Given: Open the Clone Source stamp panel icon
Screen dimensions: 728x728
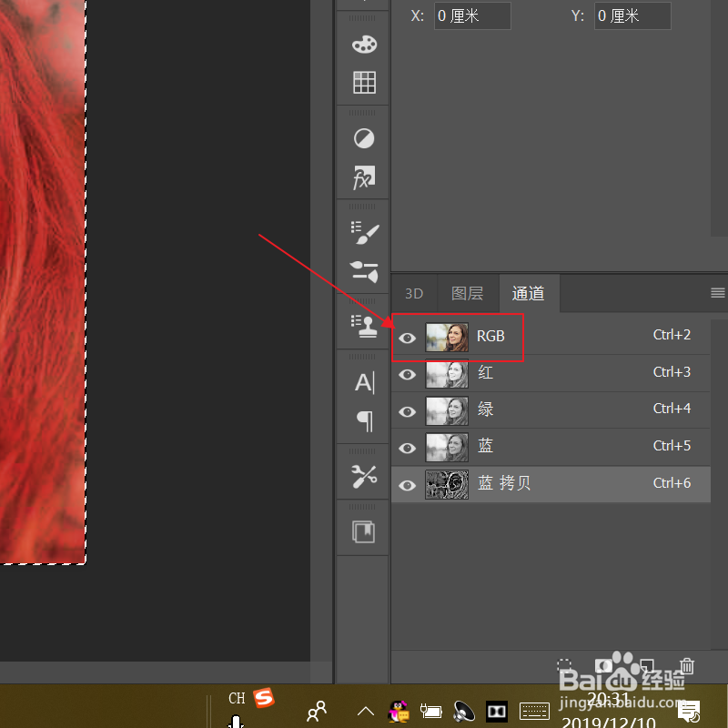Looking at the screenshot, I should click(x=364, y=326).
